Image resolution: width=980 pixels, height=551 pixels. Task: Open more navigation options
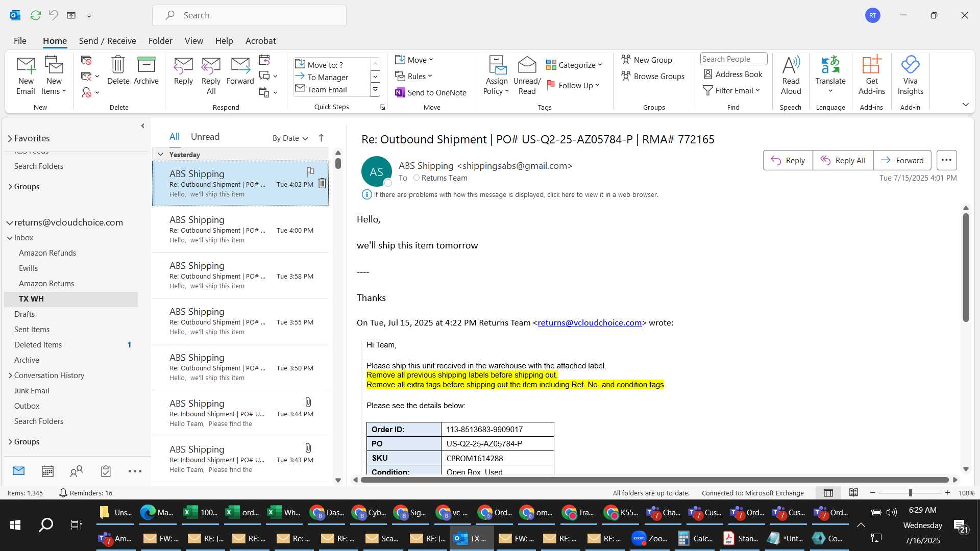coord(135,471)
